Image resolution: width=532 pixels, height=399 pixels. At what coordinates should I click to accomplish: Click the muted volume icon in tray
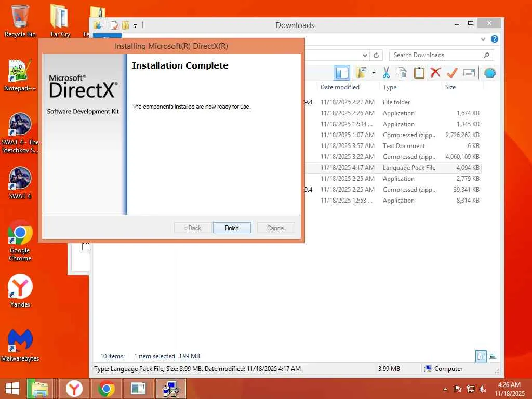[483, 389]
